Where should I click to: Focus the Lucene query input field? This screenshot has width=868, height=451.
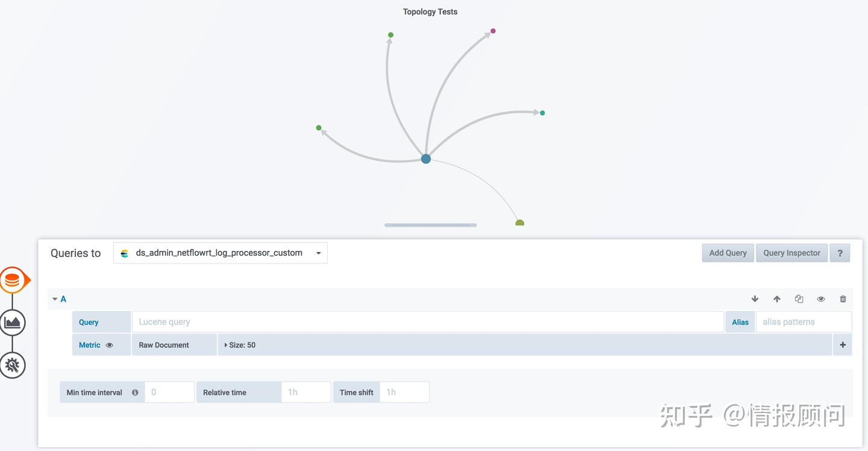coord(427,322)
